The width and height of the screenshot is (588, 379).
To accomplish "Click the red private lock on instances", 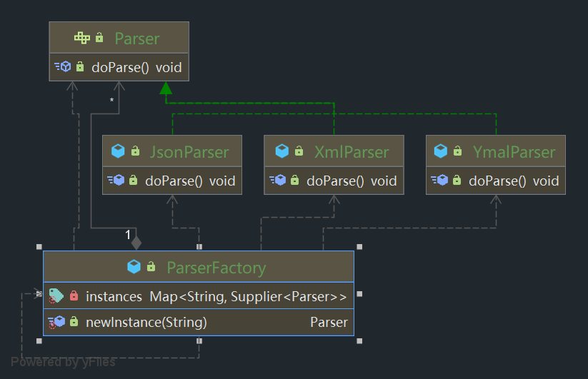I will [x=74, y=295].
